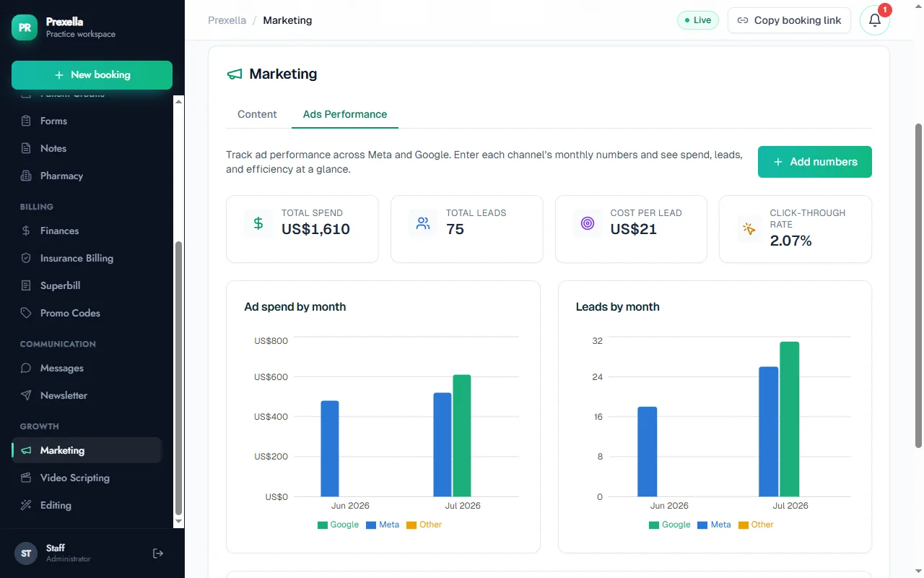Screen dimensions: 924x578
Task: Click the 'US$1,610' total spend value
Action: click(315, 230)
